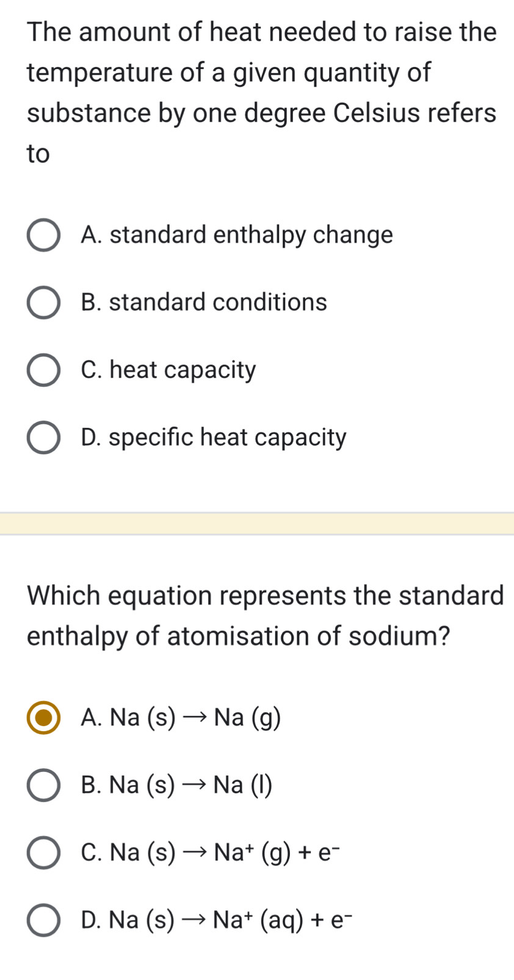This screenshot has width=514, height=980.
Task: Select radio button for specific heat capacity
Action: pyautogui.click(x=43, y=438)
